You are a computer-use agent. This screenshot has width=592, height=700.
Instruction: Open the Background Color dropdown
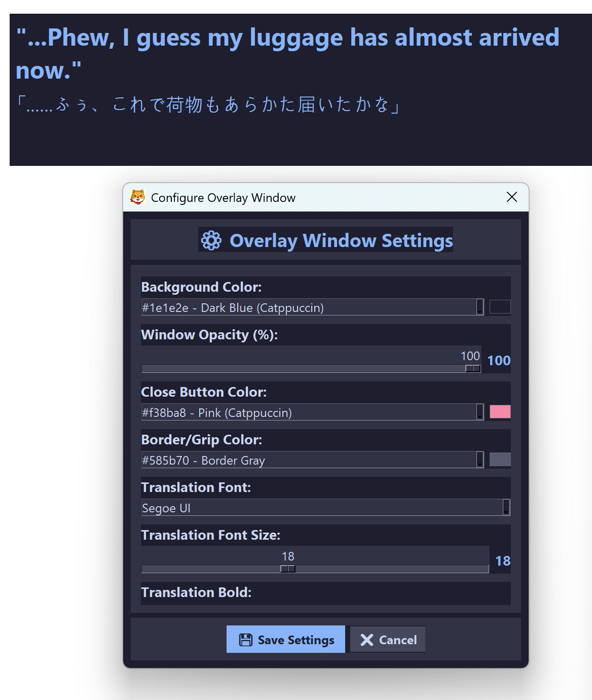point(479,307)
